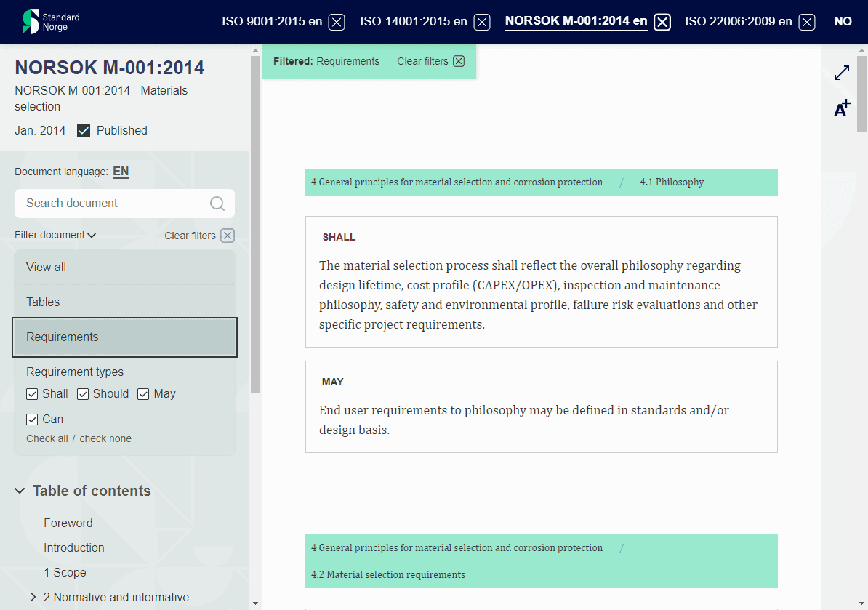Screen dimensions: 868x610
Task: Click sidebar scrollbar down arrow
Action: coord(255,603)
